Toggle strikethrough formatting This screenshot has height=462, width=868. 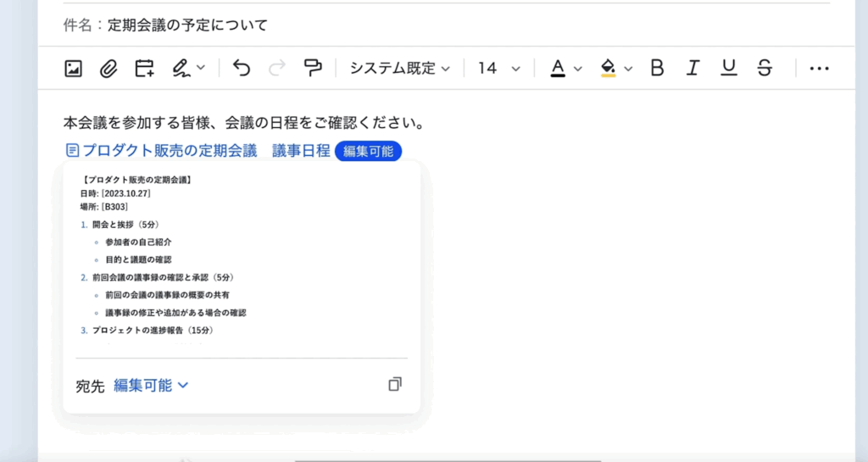click(765, 69)
